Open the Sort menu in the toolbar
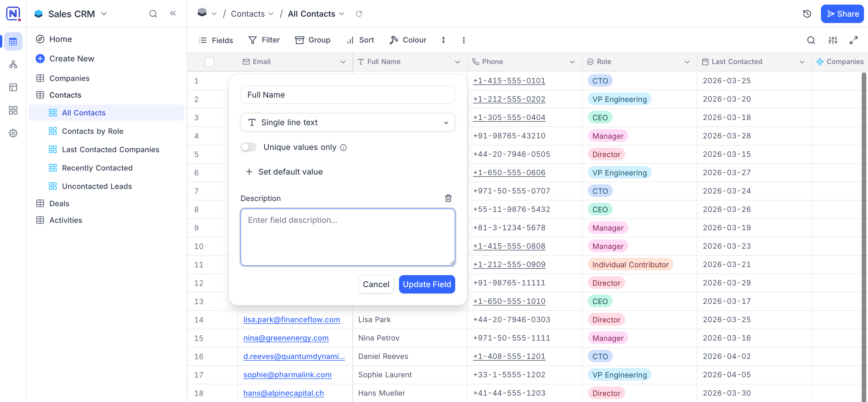 coord(360,40)
